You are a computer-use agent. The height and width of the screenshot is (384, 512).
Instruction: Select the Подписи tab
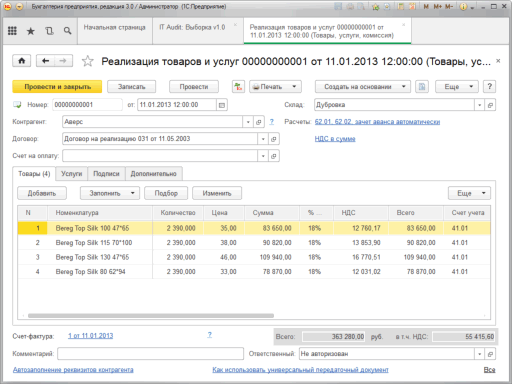click(106, 174)
